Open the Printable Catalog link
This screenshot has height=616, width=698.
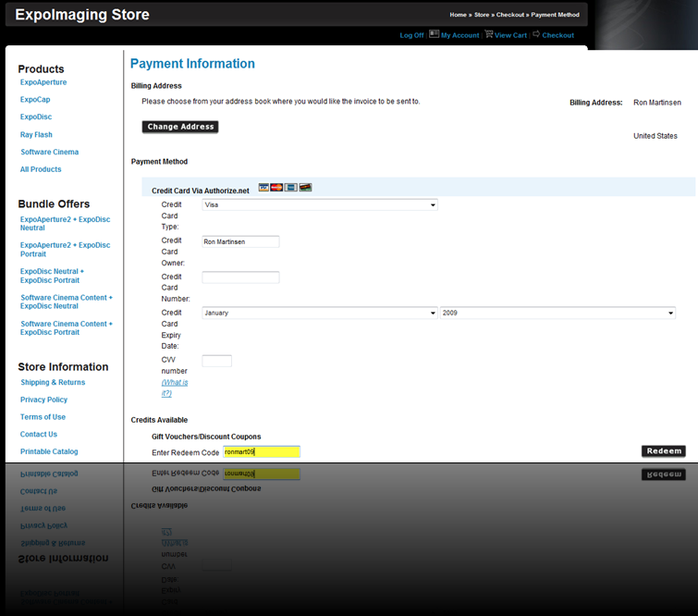pos(49,451)
